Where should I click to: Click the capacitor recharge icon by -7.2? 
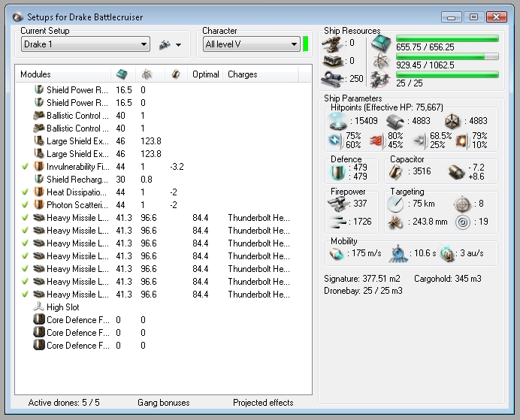456,172
